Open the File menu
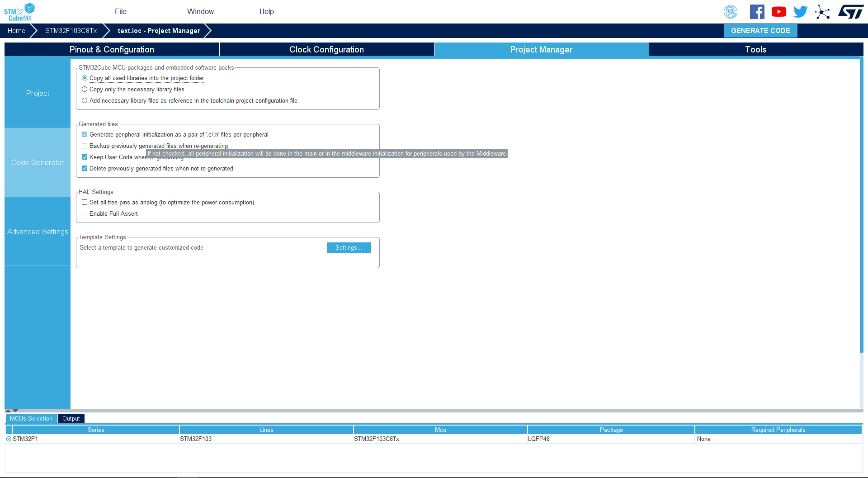This screenshot has width=868, height=478. coord(121,11)
